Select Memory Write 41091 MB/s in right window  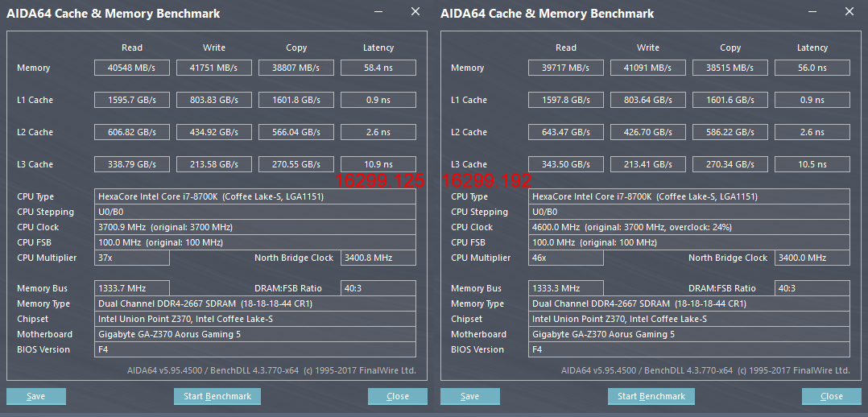coord(647,68)
